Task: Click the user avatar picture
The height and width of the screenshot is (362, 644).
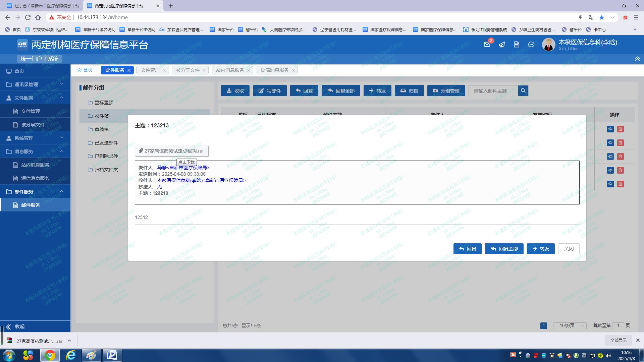Action: [549, 45]
